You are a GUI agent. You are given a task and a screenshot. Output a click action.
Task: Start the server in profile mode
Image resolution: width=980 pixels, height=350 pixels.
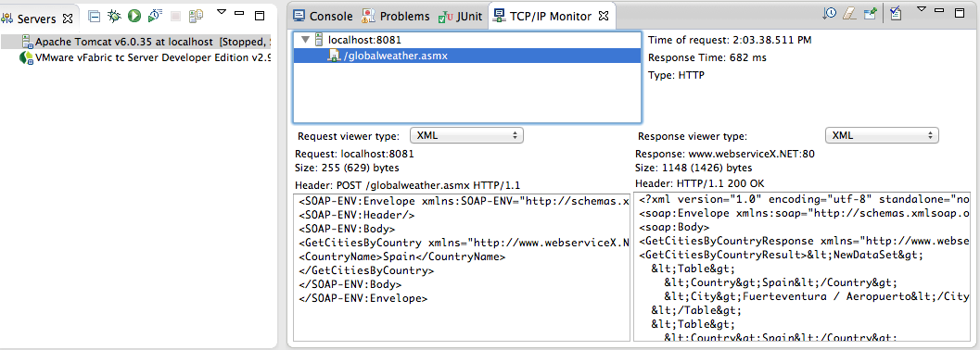click(x=156, y=17)
